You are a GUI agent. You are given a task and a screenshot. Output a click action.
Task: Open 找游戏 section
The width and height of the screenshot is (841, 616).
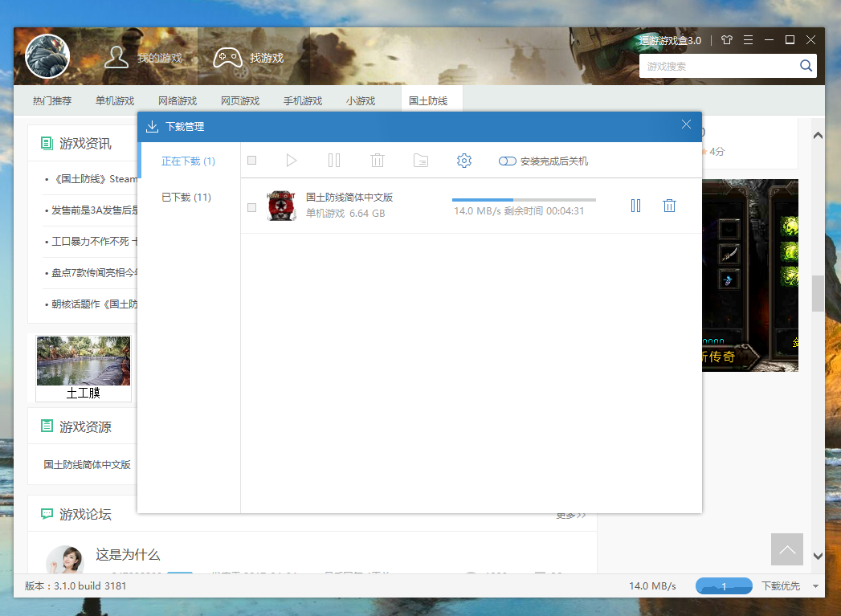248,57
